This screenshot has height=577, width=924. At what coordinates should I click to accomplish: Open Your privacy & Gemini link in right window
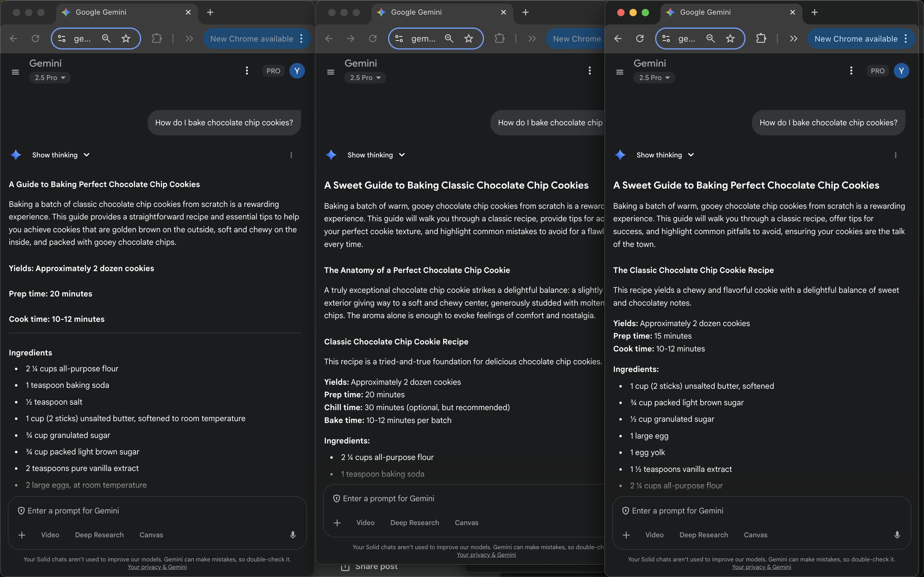click(x=761, y=567)
